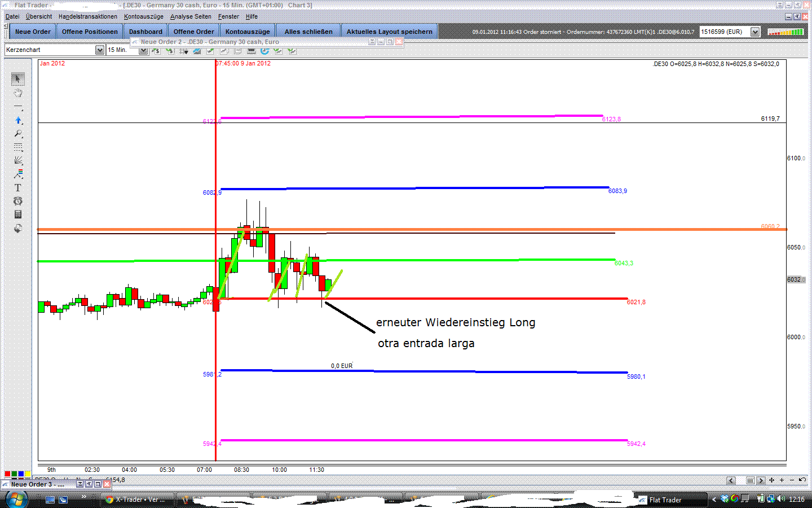The height and width of the screenshot is (508, 812).
Task: Zoom out the chart with minus icon
Action: [792, 480]
